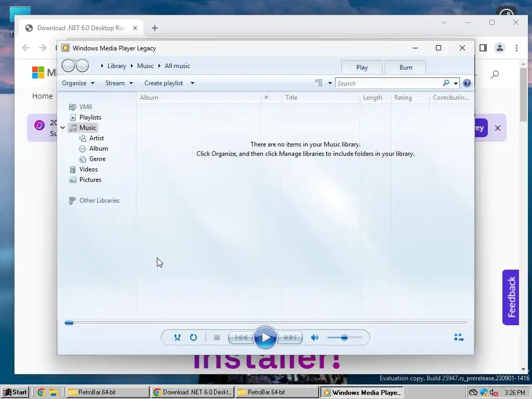The width and height of the screenshot is (532, 399).
Task: Click the media player Back button
Action: (x=68, y=65)
